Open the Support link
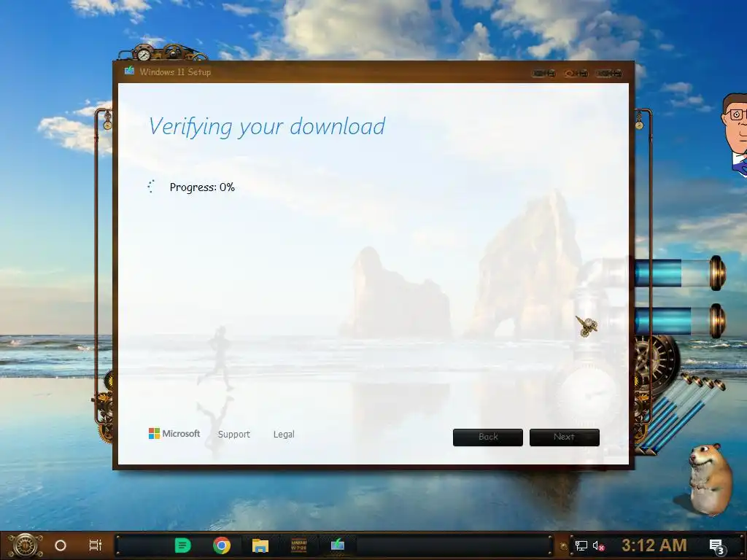The height and width of the screenshot is (560, 747). tap(234, 435)
